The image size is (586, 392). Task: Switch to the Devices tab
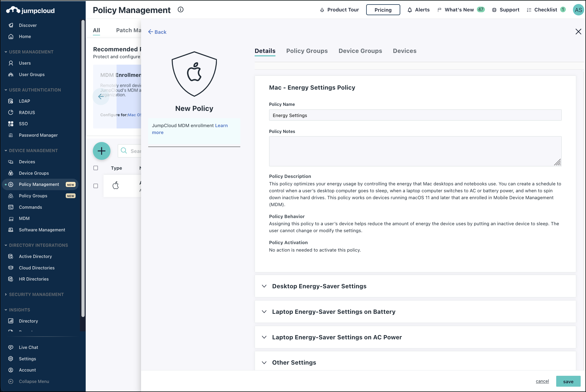pyautogui.click(x=405, y=51)
